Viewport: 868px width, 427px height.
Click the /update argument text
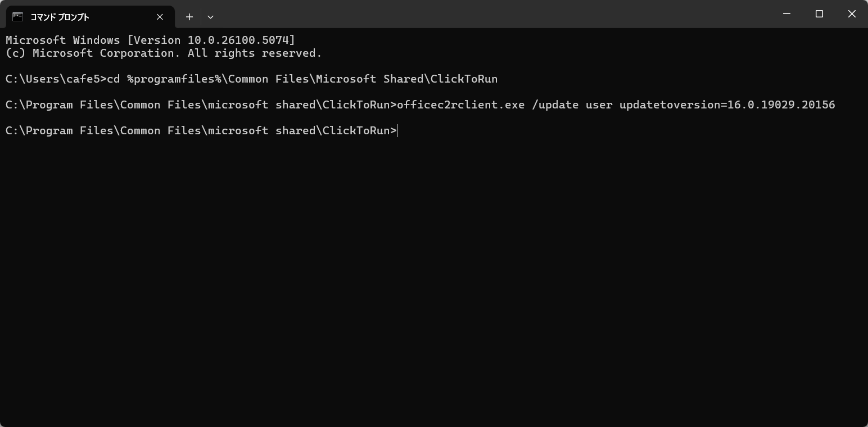pos(555,105)
